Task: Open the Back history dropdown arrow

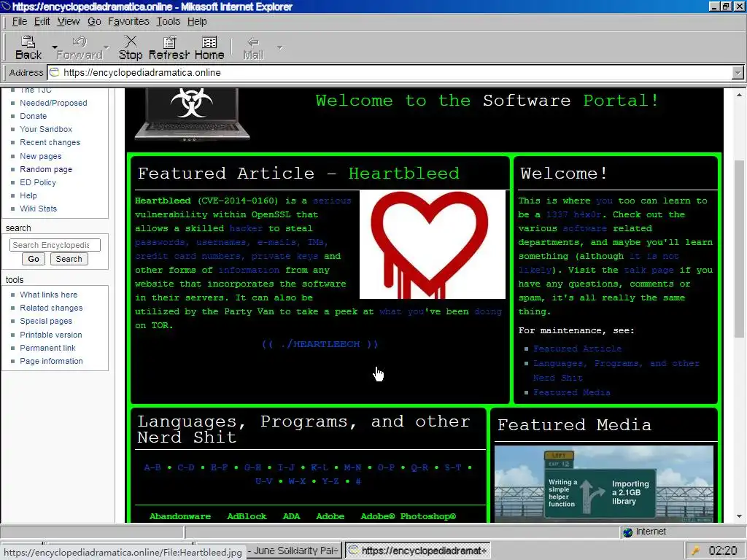Action: point(54,47)
